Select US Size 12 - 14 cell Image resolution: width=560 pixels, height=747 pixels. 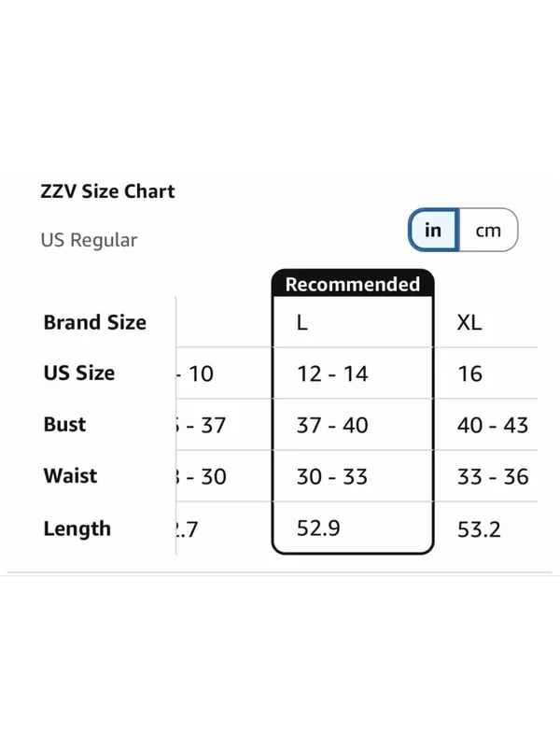[x=332, y=374]
